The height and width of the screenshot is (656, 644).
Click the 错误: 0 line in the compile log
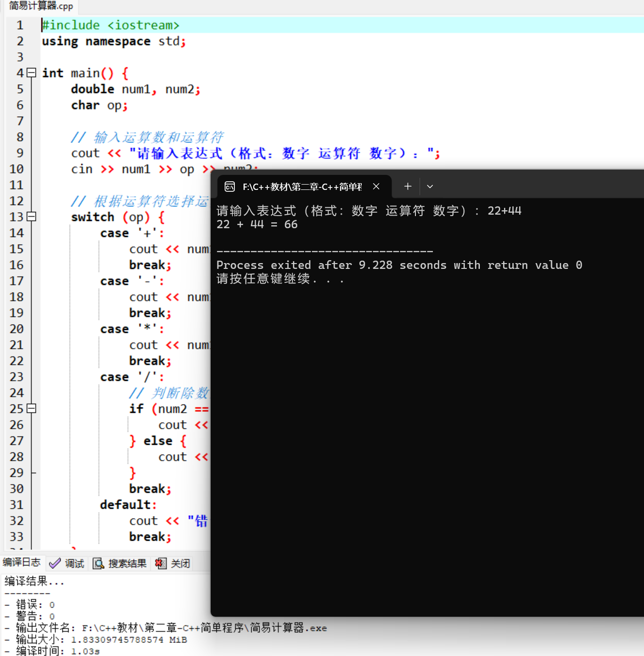[30, 605]
